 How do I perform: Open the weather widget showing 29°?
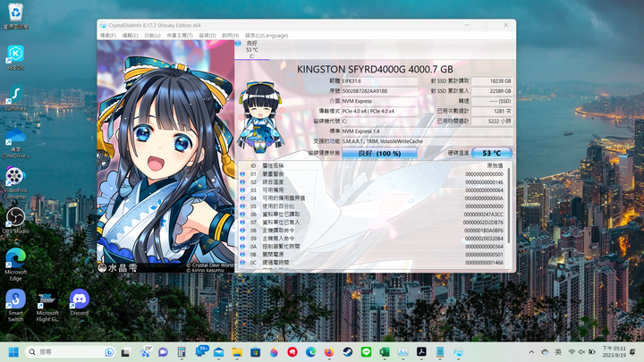click(145, 352)
